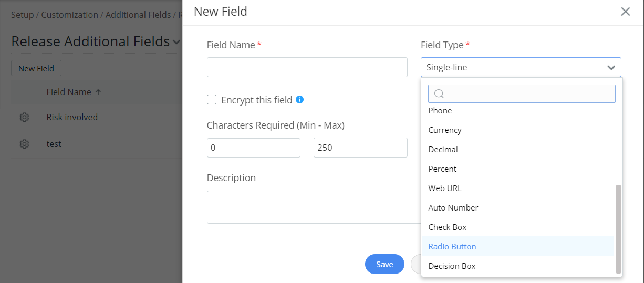The height and width of the screenshot is (283, 644).
Task: Close the New Field dialog
Action: (625, 12)
